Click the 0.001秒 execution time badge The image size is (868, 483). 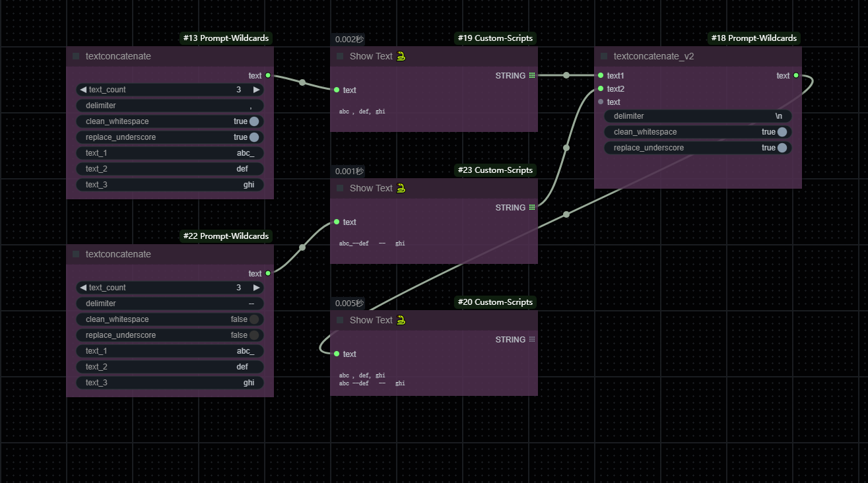(349, 172)
